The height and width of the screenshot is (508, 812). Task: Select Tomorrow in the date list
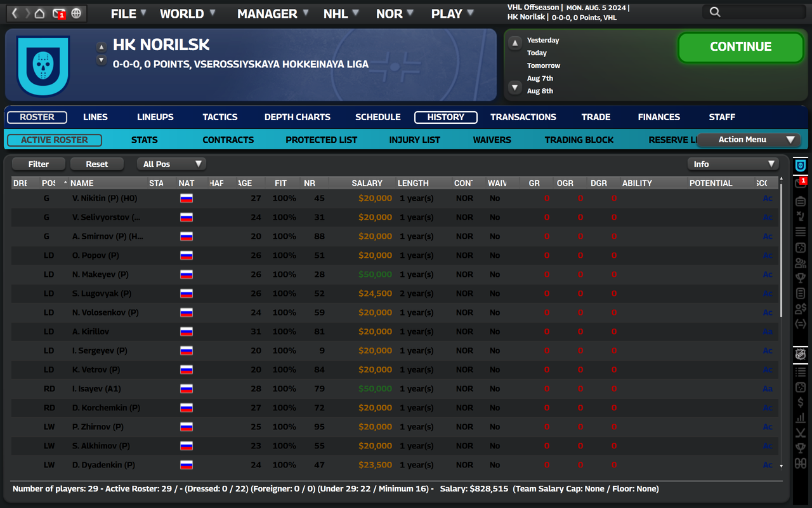click(x=544, y=65)
